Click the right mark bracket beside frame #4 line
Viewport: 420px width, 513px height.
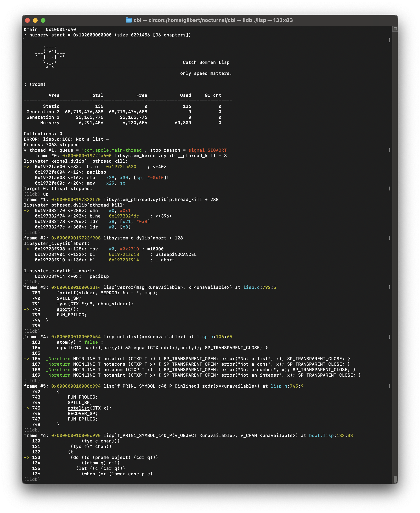pyautogui.click(x=389, y=337)
